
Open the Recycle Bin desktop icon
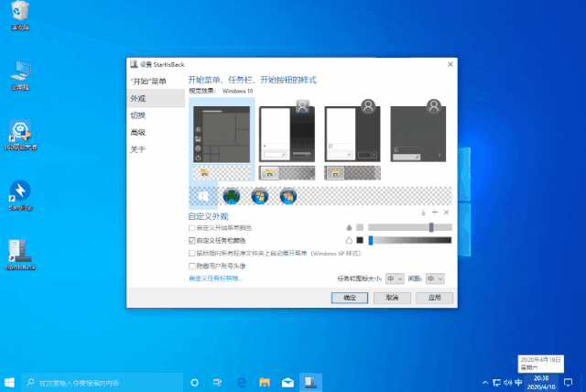[20, 16]
